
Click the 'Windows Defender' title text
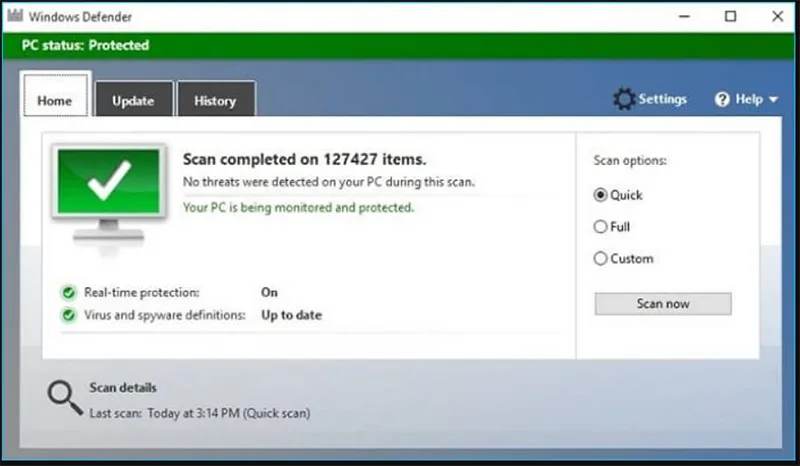[x=80, y=17]
